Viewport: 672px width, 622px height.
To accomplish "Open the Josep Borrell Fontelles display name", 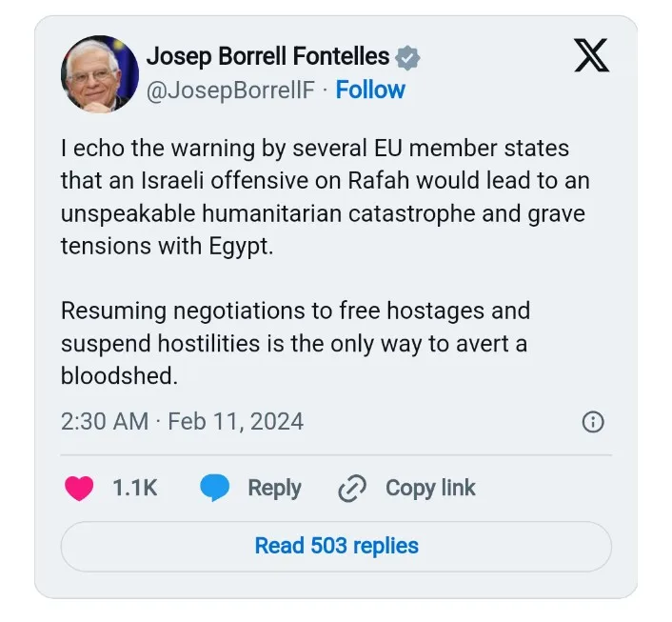I will (x=267, y=57).
